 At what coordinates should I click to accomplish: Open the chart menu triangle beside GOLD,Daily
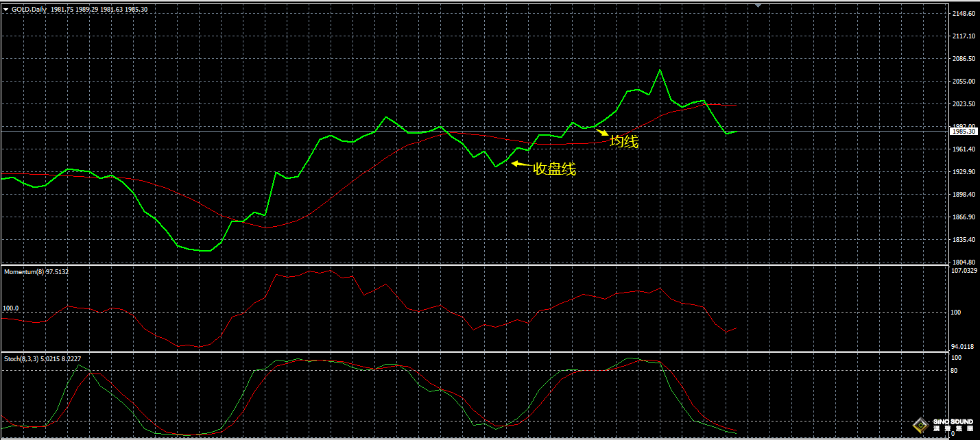click(5, 10)
